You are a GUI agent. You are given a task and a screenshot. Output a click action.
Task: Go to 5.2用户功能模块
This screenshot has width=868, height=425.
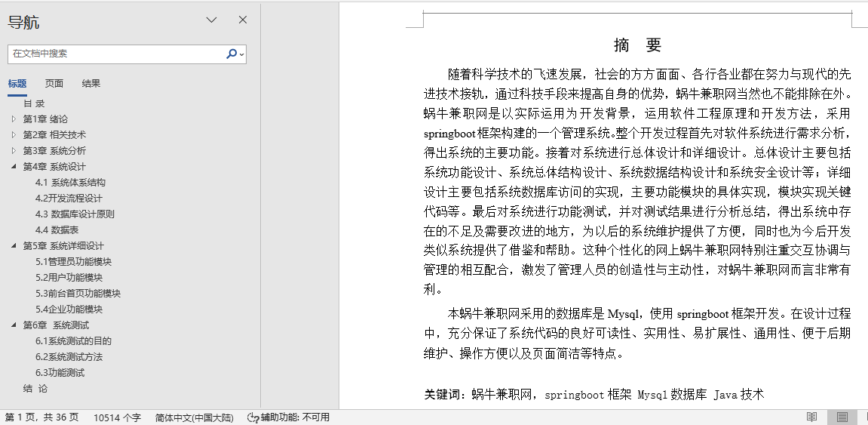tap(69, 278)
